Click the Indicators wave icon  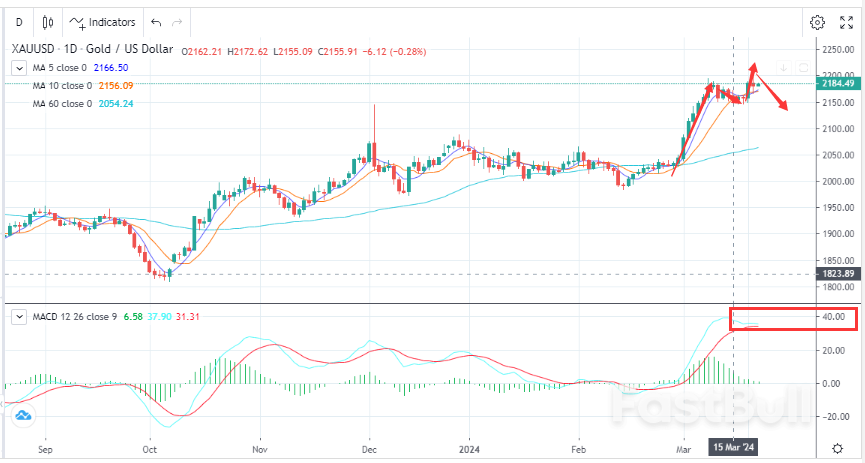(x=77, y=21)
